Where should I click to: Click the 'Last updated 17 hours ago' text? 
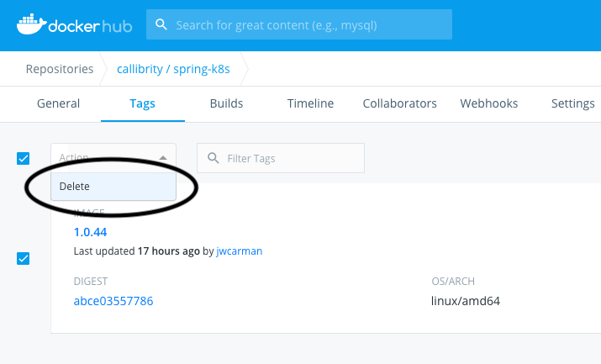coord(137,251)
